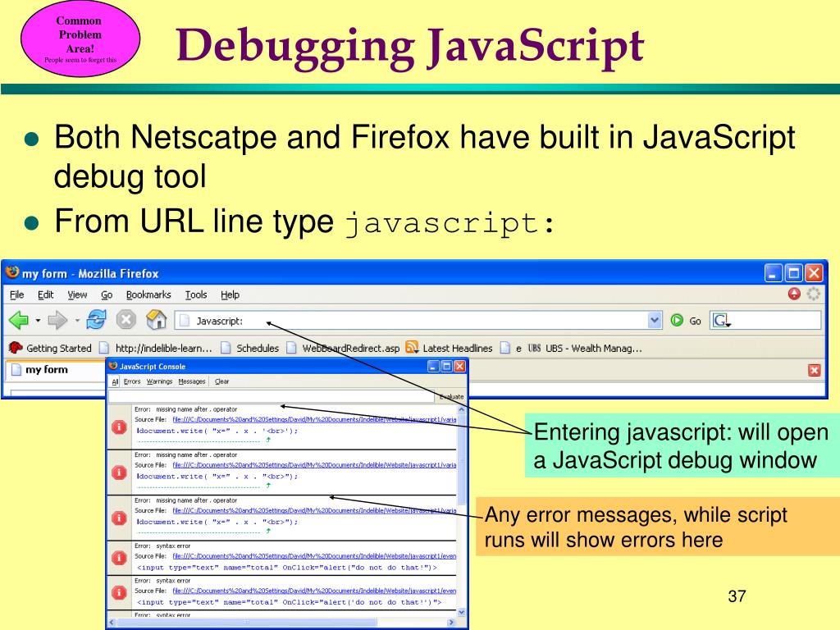Click the Firefox logo in the title bar
The width and height of the screenshot is (840, 630).
(x=11, y=272)
